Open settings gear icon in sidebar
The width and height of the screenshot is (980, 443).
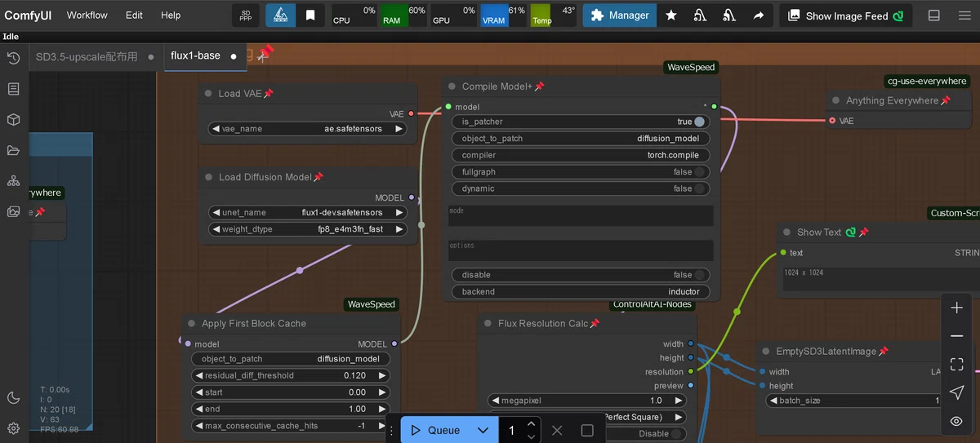click(x=13, y=428)
